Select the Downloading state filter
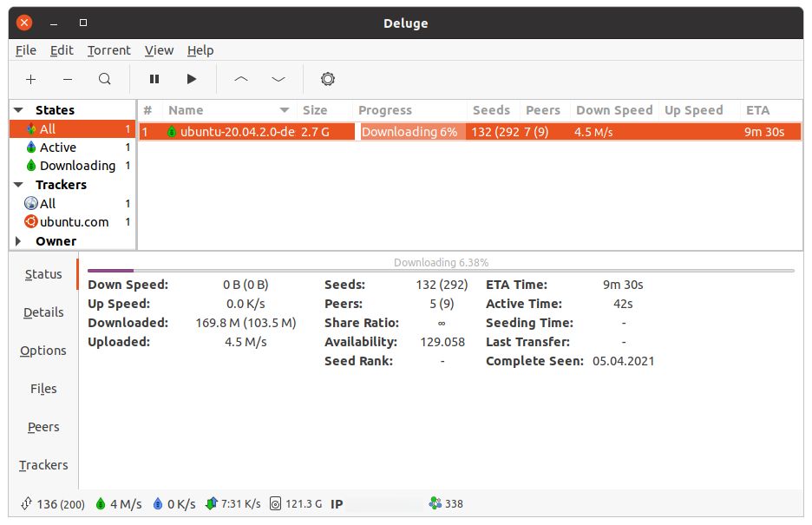The width and height of the screenshot is (812, 525). point(77,166)
